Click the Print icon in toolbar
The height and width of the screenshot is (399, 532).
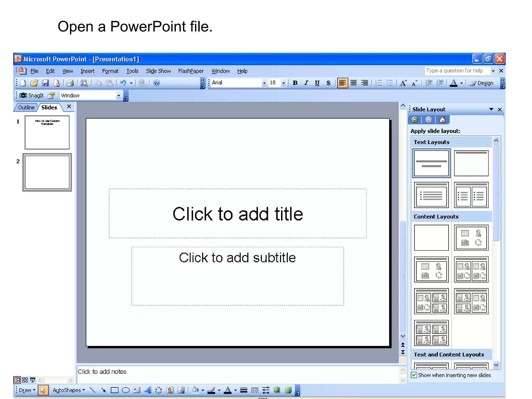pyautogui.click(x=70, y=83)
